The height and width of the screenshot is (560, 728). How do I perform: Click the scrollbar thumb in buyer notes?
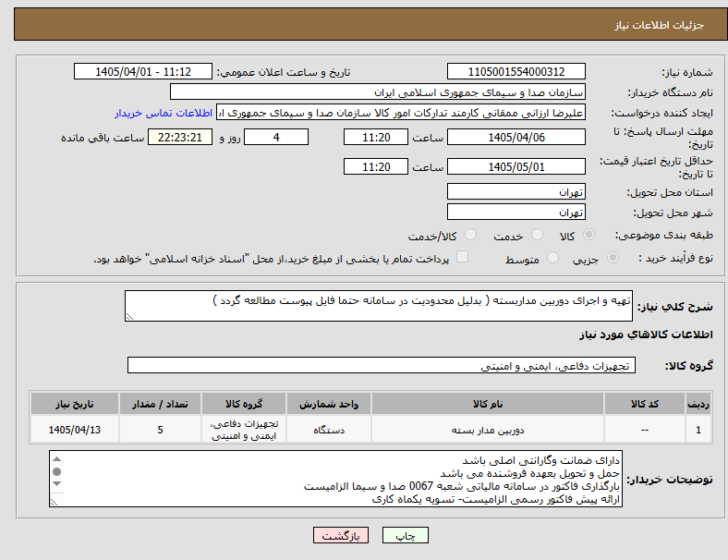(56, 472)
